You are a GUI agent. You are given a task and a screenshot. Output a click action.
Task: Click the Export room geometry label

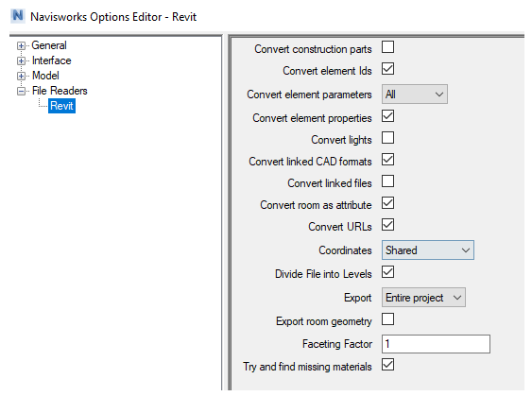pyautogui.click(x=324, y=321)
